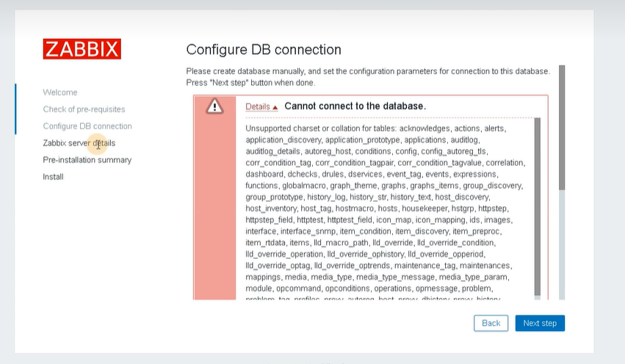Click the bottom of error details scrollbar track
The width and height of the screenshot is (625, 364).
coord(538,297)
